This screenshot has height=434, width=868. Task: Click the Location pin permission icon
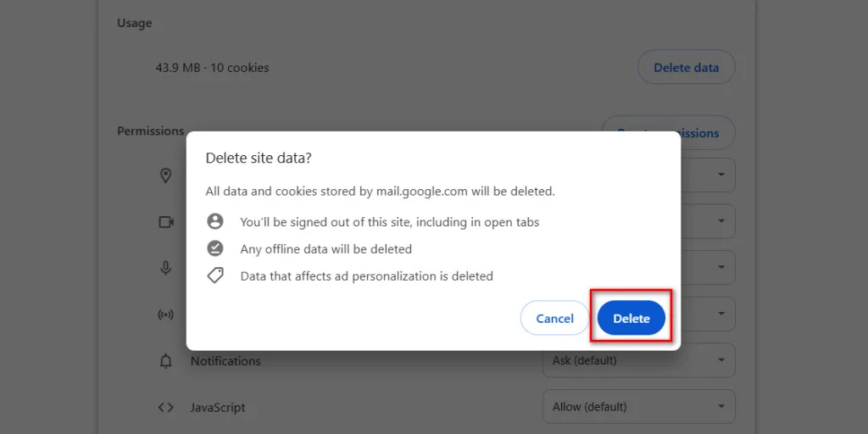point(165,176)
